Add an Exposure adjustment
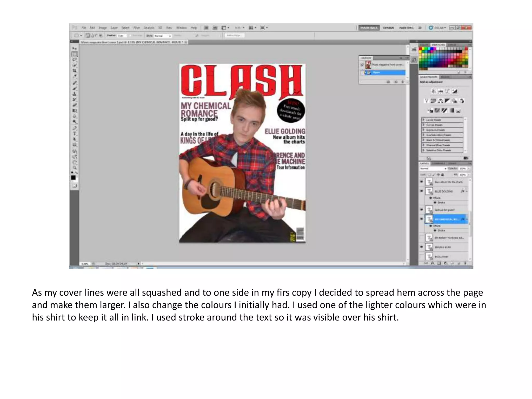The image size is (532, 399). [455, 91]
